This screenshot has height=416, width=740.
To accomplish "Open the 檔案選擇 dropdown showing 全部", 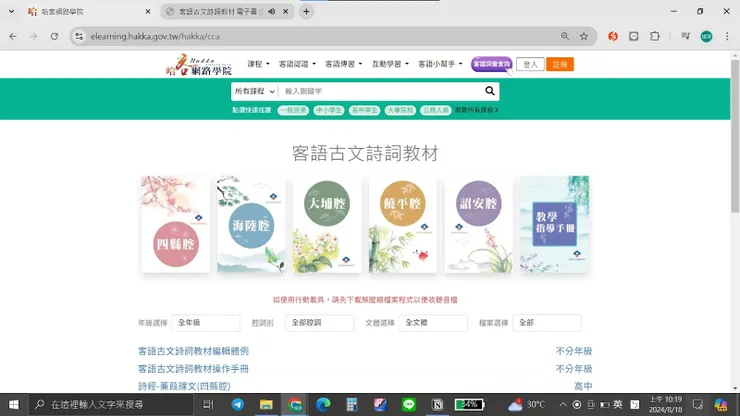I will [547, 323].
